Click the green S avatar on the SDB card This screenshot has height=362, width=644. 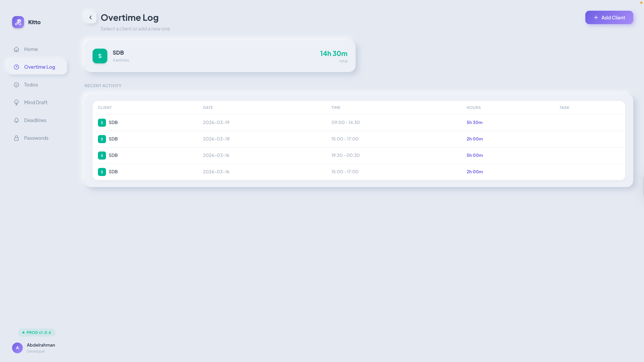(100, 56)
